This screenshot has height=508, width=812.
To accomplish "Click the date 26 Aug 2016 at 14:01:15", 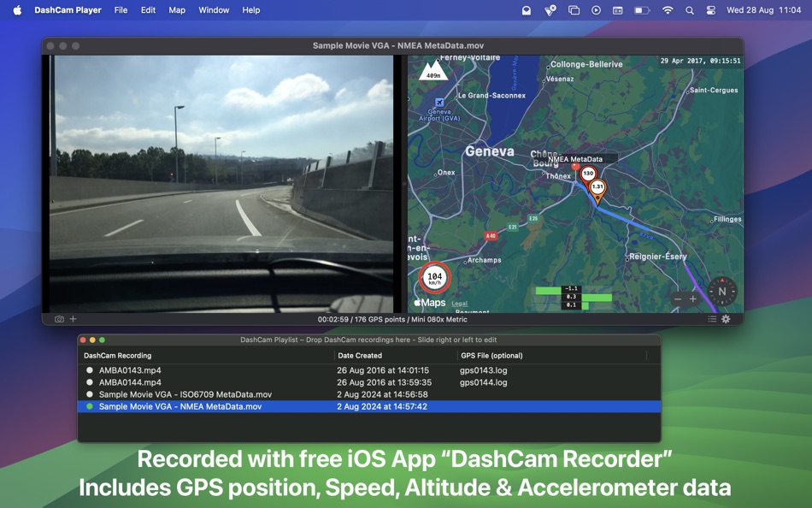I will pyautogui.click(x=383, y=370).
